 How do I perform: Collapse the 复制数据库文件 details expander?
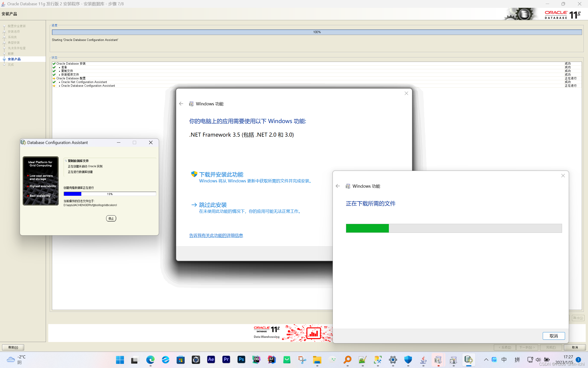66,161
